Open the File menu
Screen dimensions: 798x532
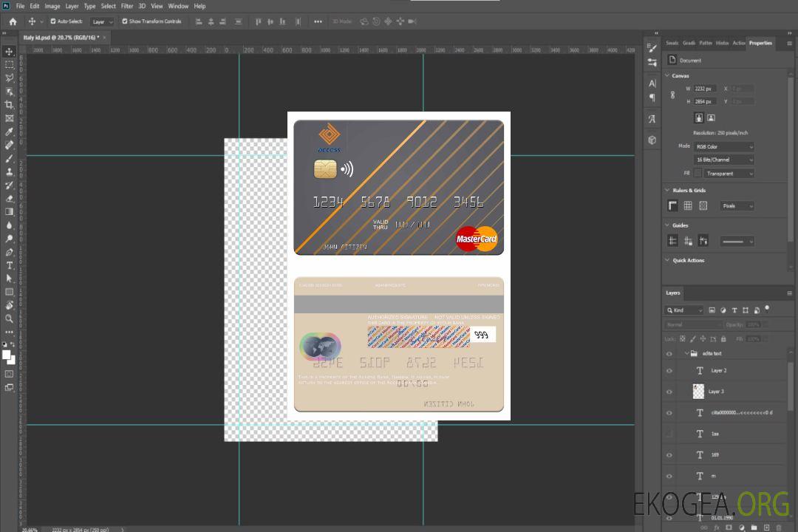click(x=20, y=6)
